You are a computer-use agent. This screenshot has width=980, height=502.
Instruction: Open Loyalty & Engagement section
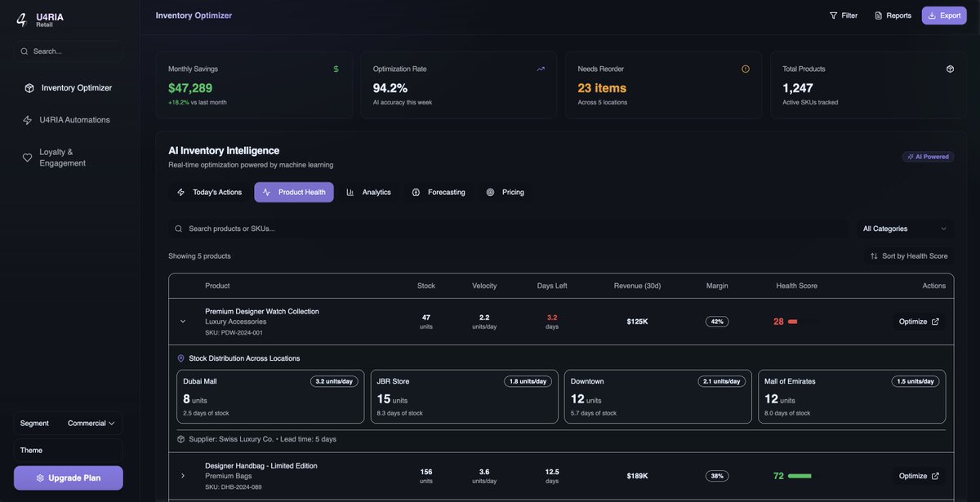pos(69,158)
